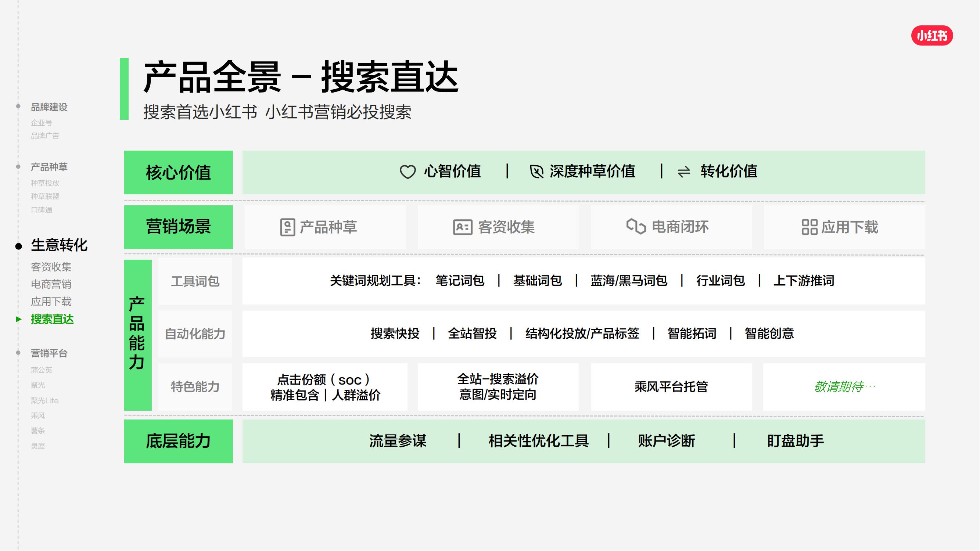Screen dimensions: 980x551
Task: Go to 聚光 in sidebar
Action: [x=37, y=385]
